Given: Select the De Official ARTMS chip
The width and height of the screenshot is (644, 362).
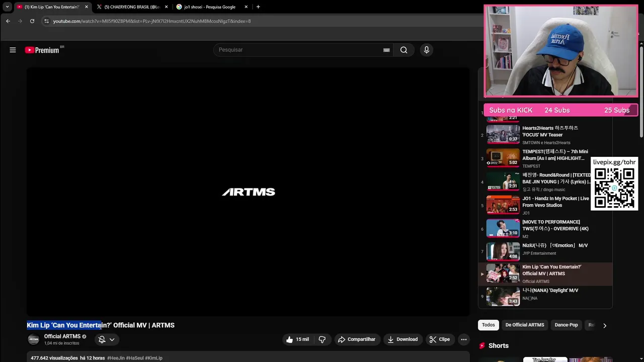Looking at the screenshot, I should tap(525, 325).
